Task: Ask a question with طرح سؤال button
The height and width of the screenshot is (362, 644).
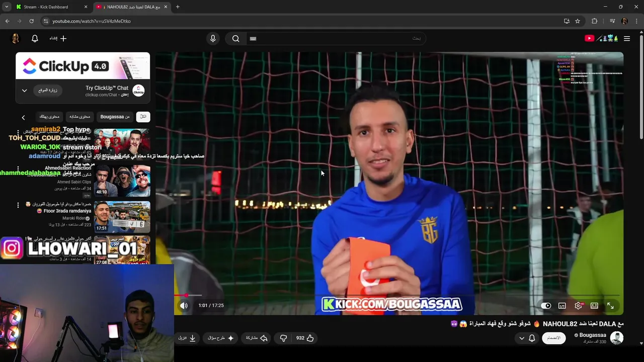Action: [221, 338]
